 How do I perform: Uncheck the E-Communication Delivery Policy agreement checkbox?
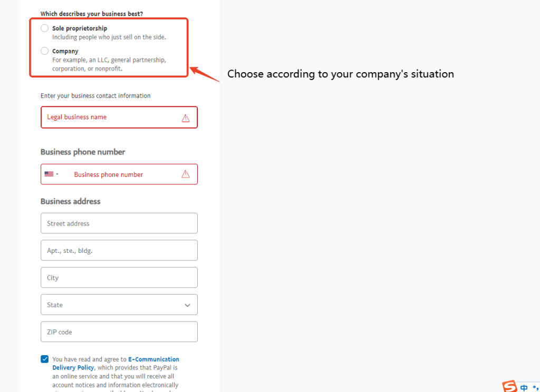click(44, 359)
